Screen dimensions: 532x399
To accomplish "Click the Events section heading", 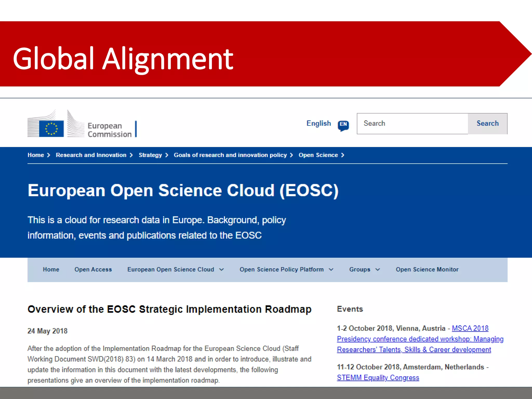I will 350,309.
